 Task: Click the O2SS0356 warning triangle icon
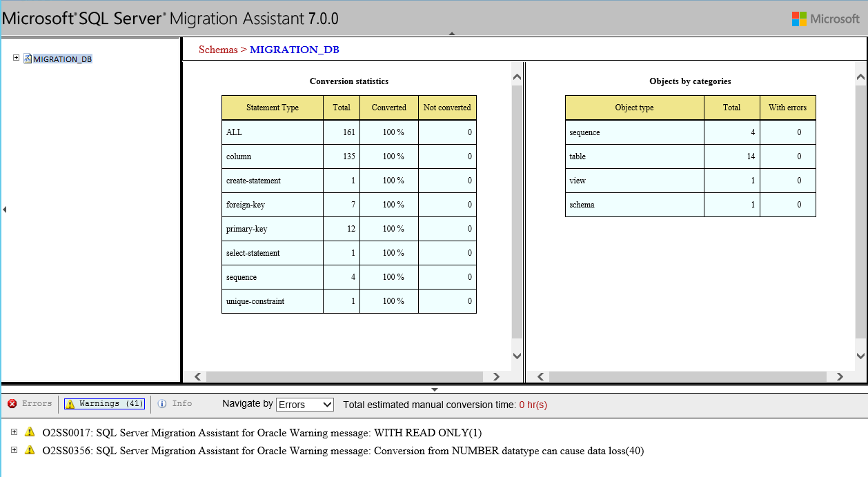(x=29, y=450)
